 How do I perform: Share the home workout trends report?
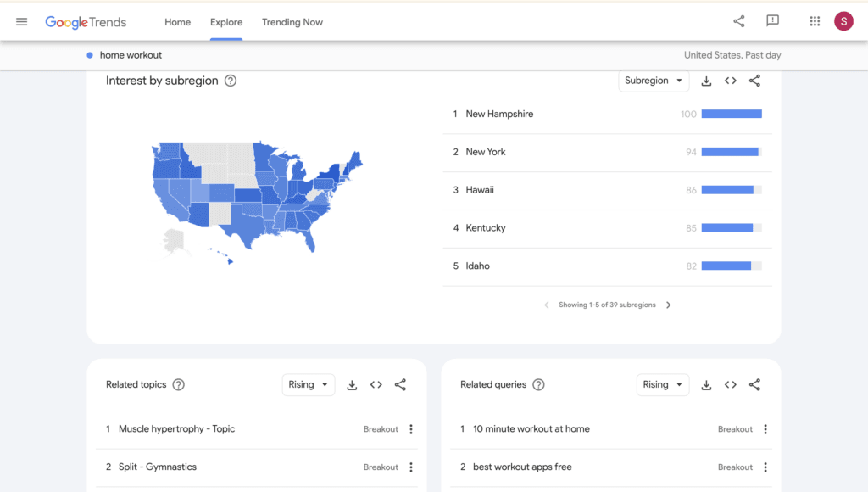pos(738,20)
